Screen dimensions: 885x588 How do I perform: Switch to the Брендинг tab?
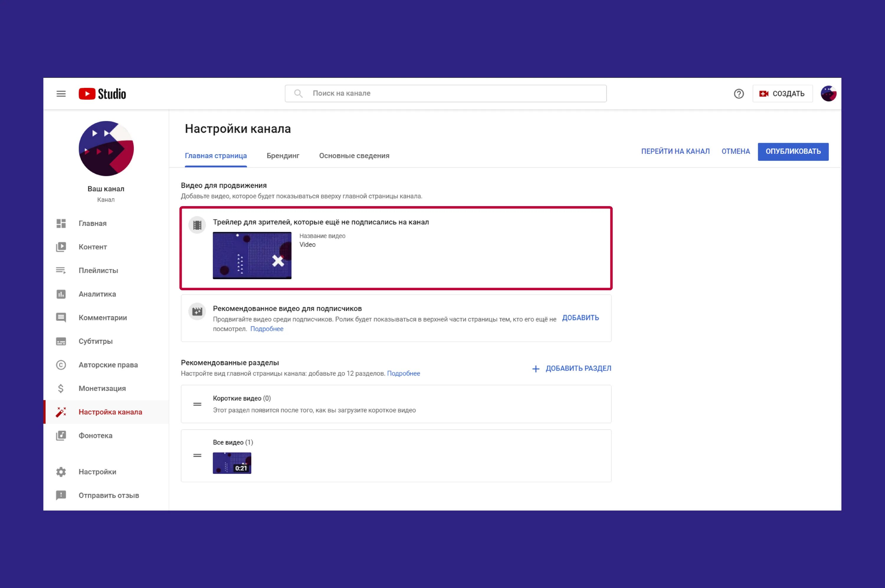(x=283, y=156)
